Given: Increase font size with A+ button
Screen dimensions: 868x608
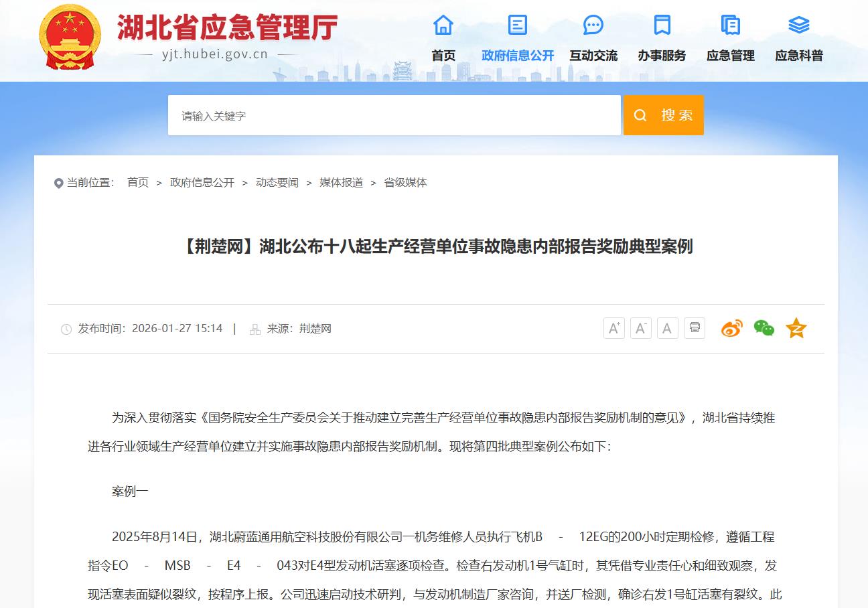Looking at the screenshot, I should click(613, 328).
